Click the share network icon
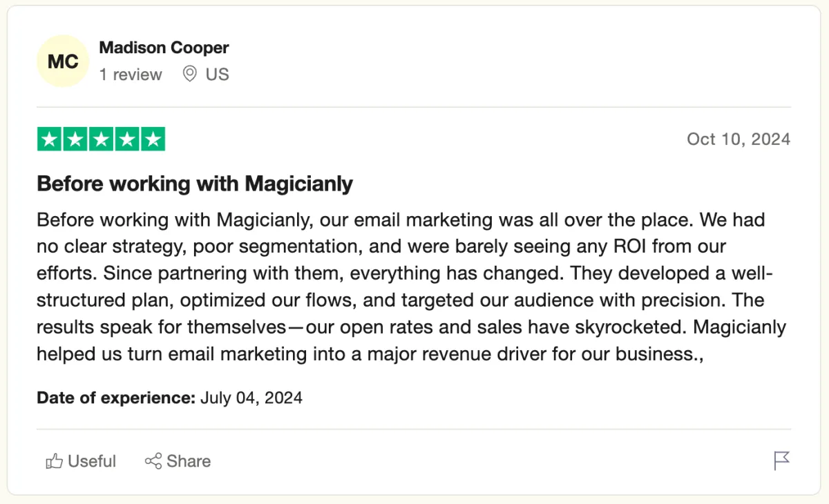 [x=153, y=461]
